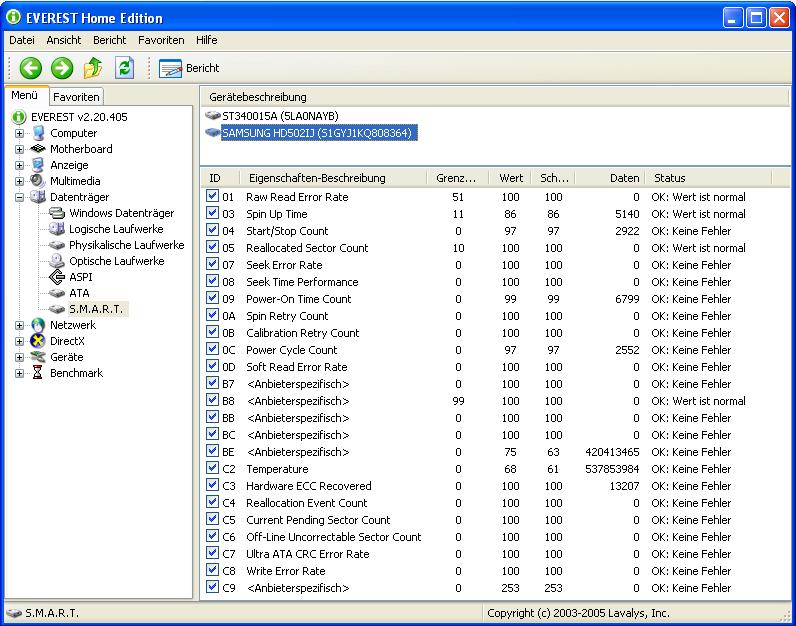Expand the Benchmark tree node
Viewport: 796px width, 626px height.
[19, 374]
